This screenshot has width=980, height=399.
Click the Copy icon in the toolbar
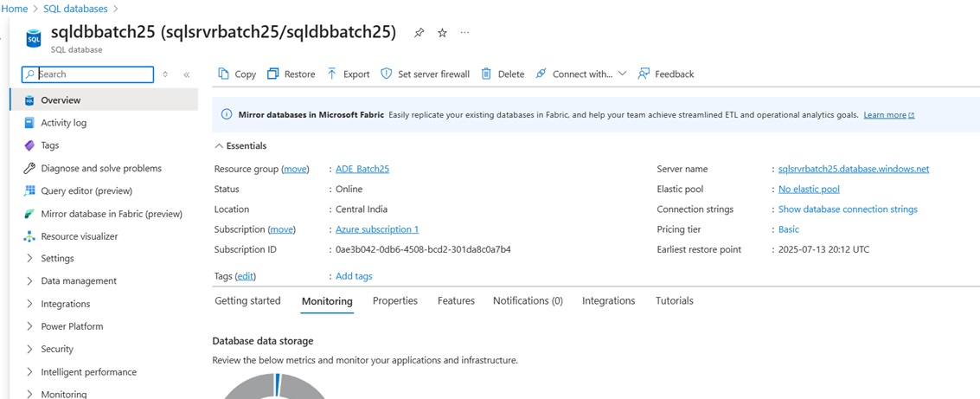point(224,74)
